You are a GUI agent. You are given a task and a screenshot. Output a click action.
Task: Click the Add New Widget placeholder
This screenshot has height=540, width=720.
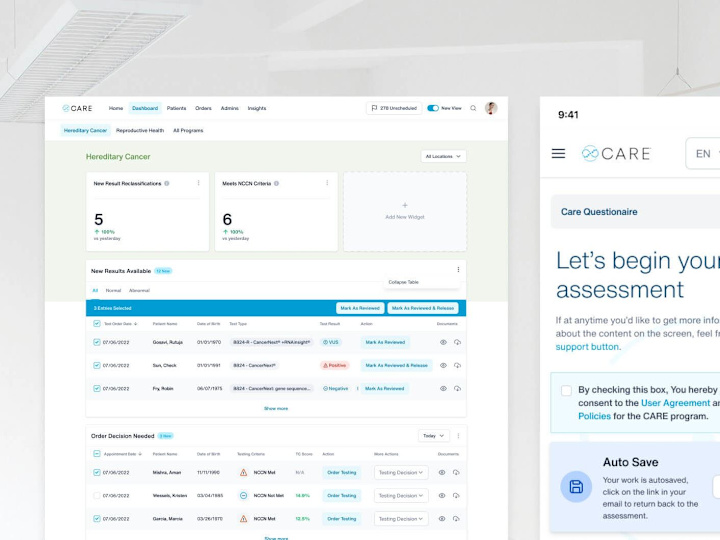(405, 212)
